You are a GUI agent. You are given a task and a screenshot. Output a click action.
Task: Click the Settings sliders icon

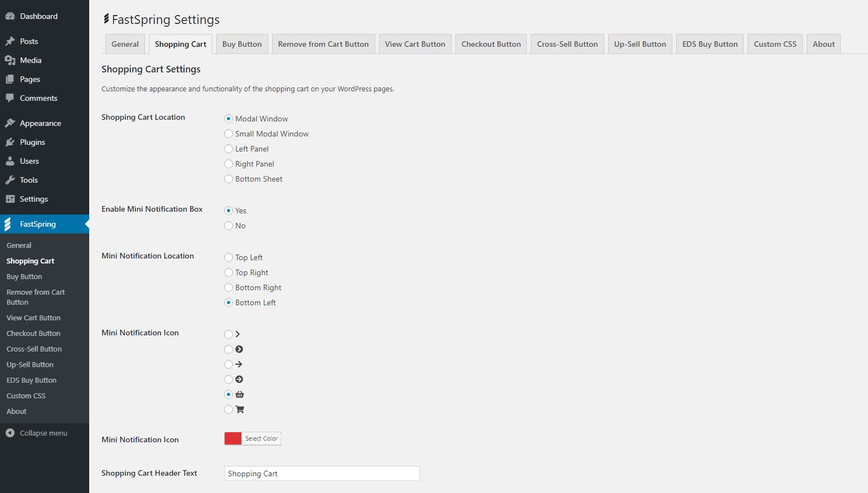[x=10, y=199]
